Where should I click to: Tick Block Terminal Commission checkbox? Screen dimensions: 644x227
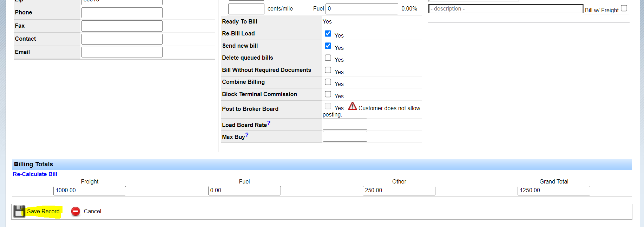click(x=328, y=94)
